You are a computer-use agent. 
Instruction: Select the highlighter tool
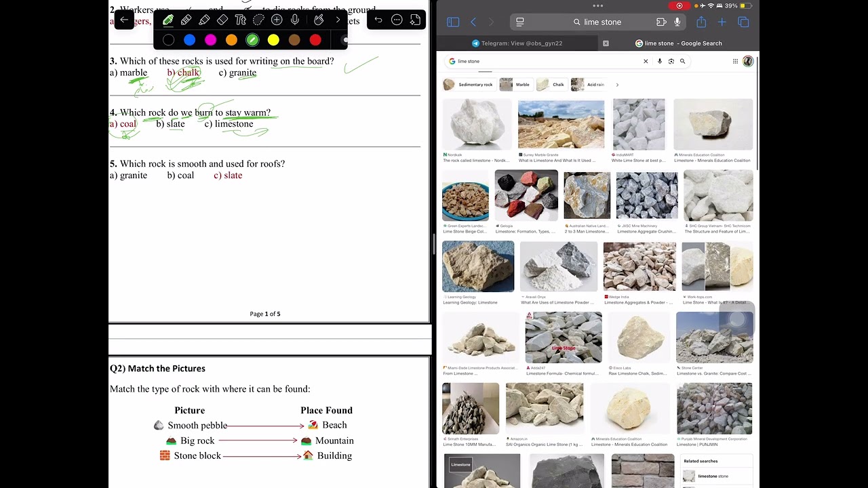point(204,20)
